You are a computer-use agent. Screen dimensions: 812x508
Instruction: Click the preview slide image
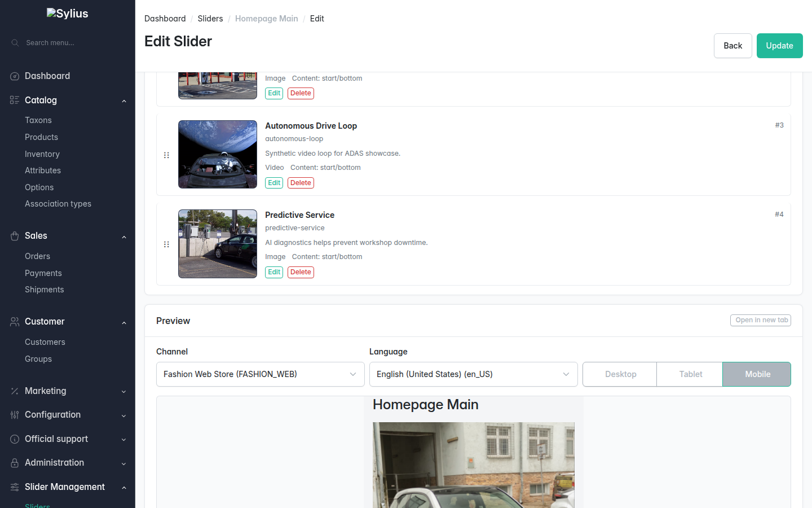(474, 465)
